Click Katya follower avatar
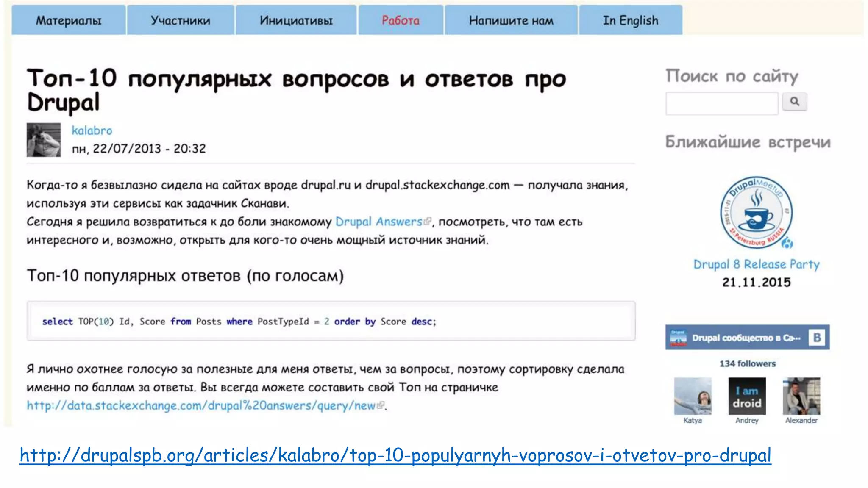Image resolution: width=868 pixels, height=488 pixels. click(693, 396)
